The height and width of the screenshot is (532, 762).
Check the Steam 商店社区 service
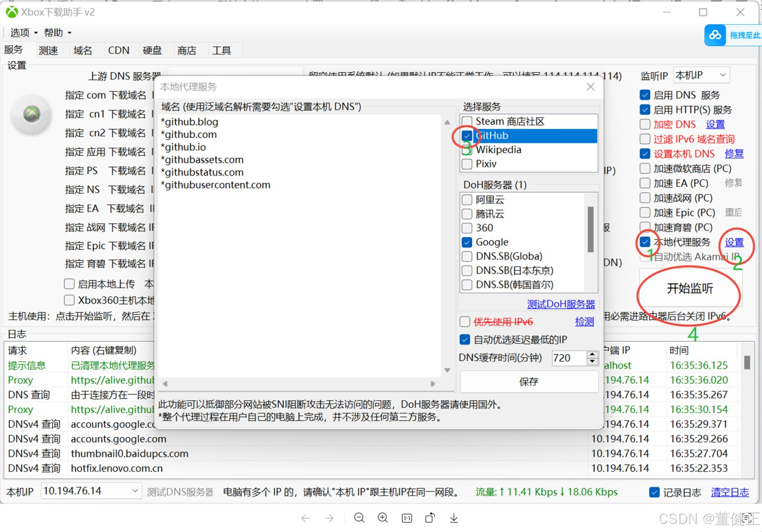tap(467, 121)
